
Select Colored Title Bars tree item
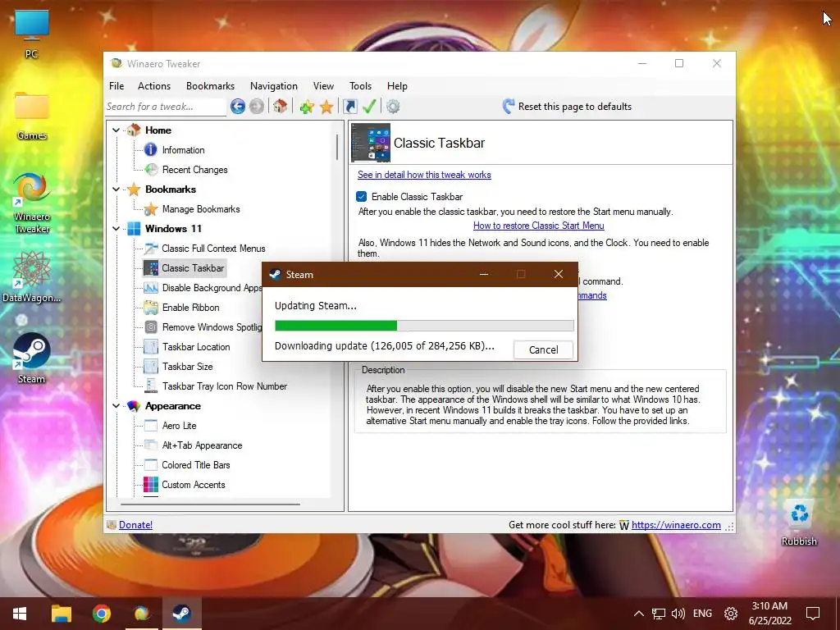pos(195,465)
